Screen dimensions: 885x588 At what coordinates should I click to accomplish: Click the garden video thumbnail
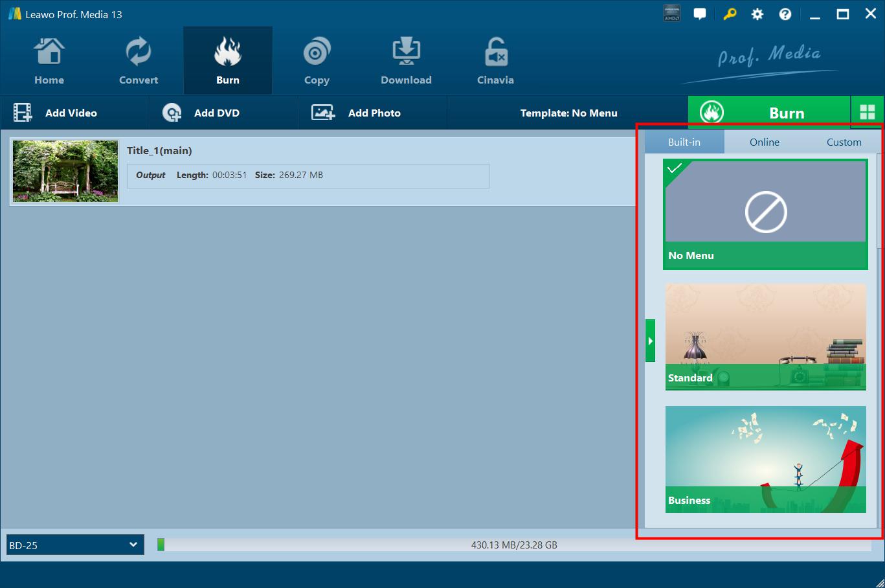[x=65, y=172]
